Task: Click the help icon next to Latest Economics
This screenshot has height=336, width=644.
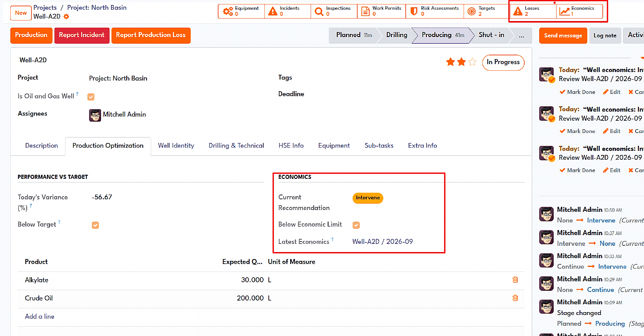Action: (332, 240)
